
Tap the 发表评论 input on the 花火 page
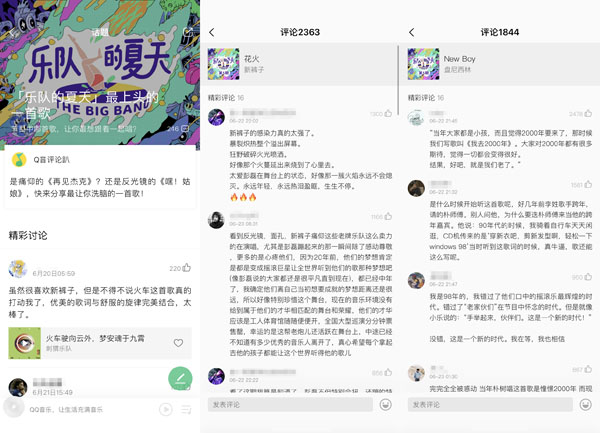click(290, 404)
